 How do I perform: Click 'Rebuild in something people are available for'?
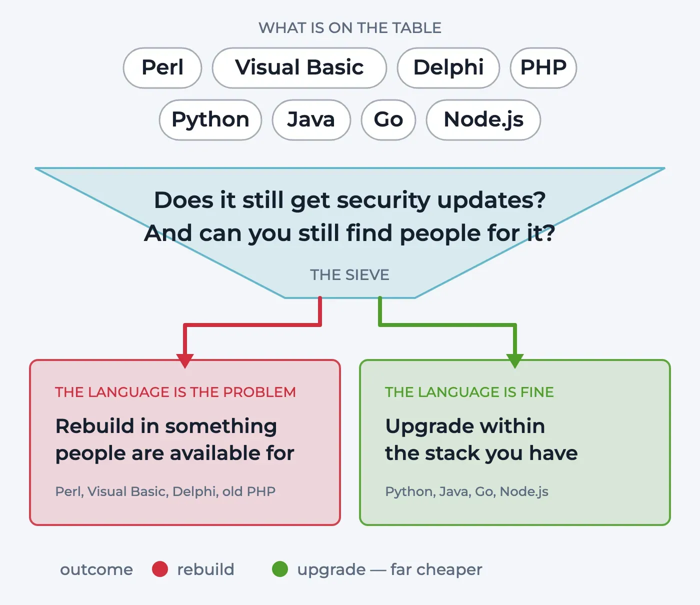click(x=175, y=439)
